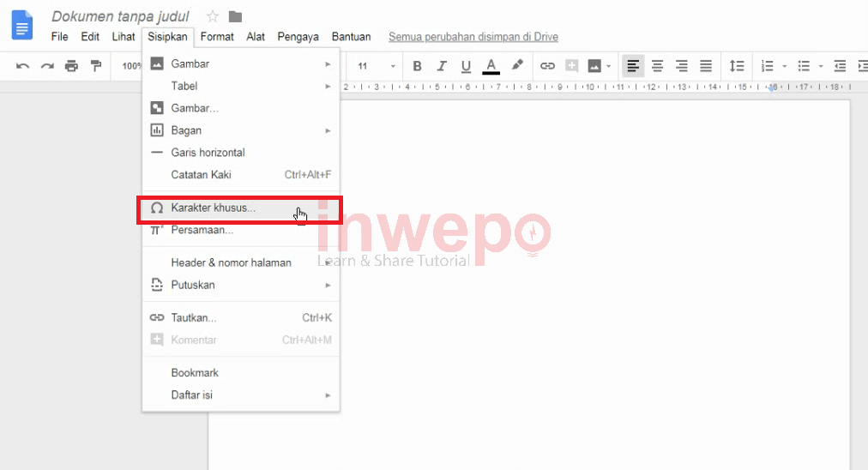Enable right text alignment
Viewport: 868px width, 470px height.
(681, 66)
